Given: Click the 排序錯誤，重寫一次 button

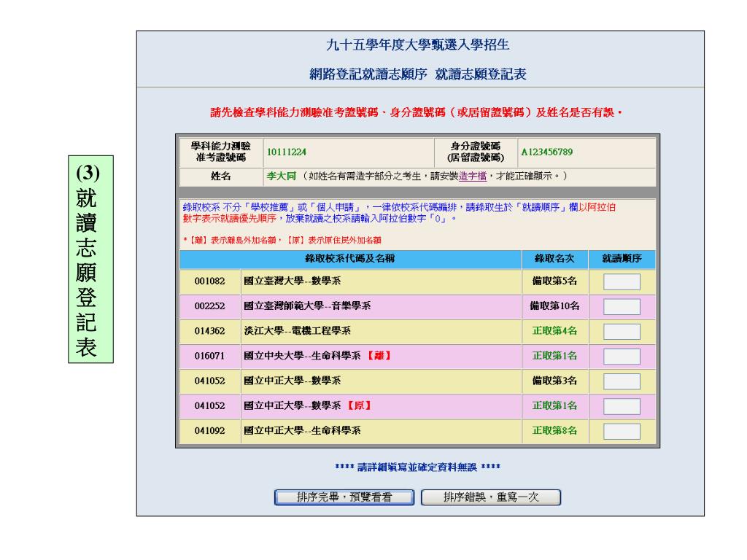Looking at the screenshot, I should point(491,497).
